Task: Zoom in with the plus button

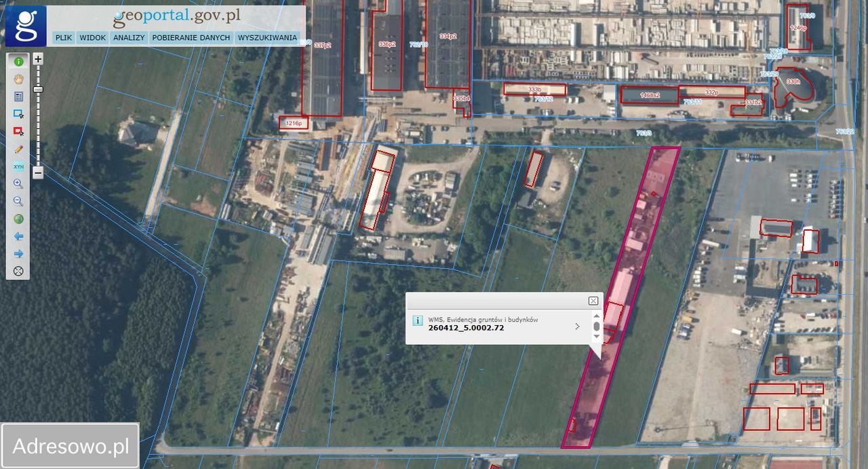Action: pos(38,59)
